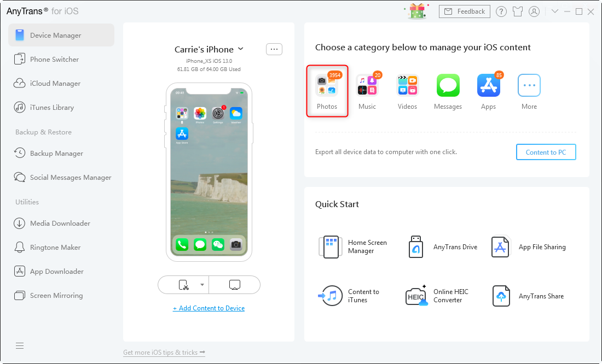Expand the screenshot options arrow

coord(202,285)
